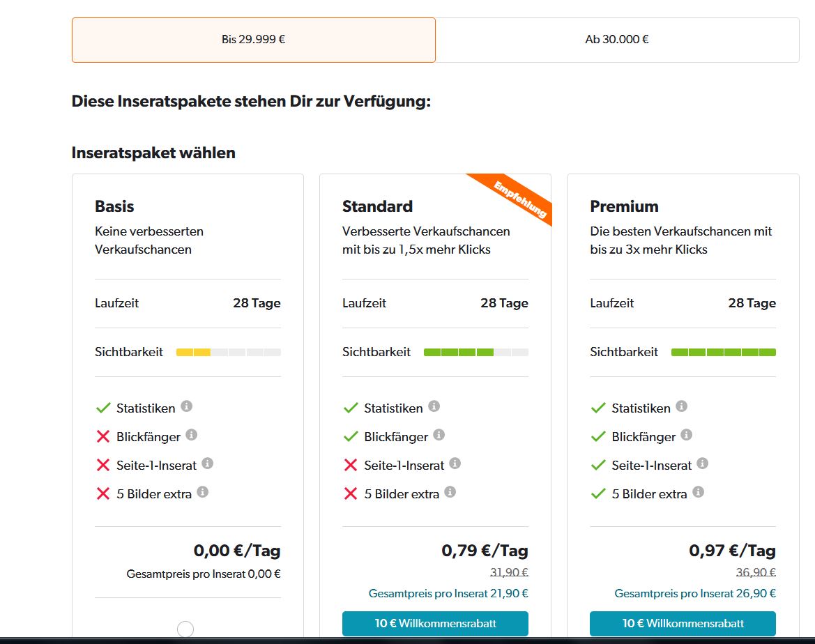The width and height of the screenshot is (815, 644).
Task: Open info icon beside Premium Statistiken
Action: (682, 406)
